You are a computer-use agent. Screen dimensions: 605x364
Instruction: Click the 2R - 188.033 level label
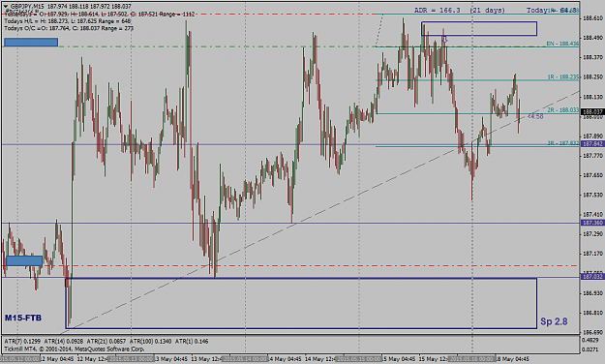[x=563, y=110]
